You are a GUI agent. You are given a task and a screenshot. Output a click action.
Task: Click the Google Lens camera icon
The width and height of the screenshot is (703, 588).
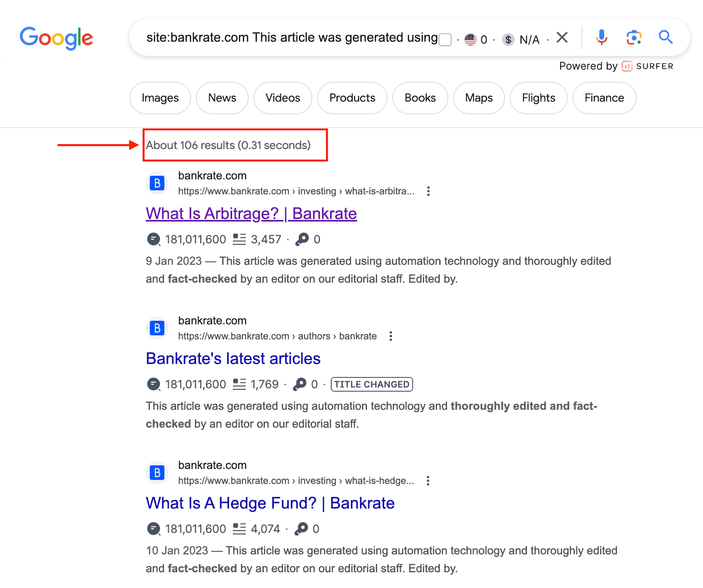tap(634, 38)
